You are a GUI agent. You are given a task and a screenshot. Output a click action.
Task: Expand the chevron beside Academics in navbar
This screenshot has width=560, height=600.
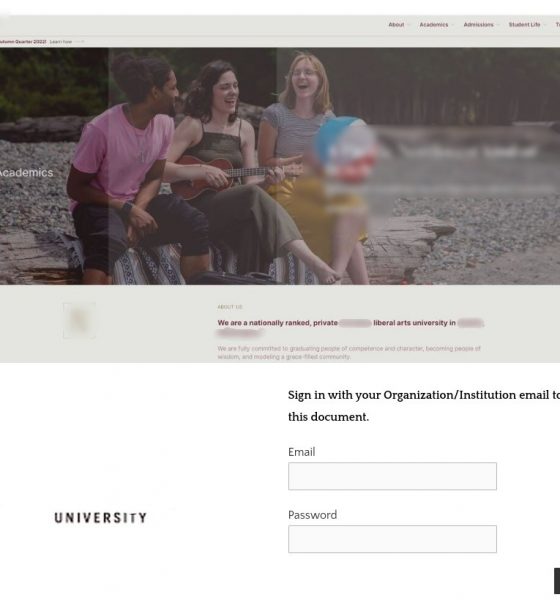(x=453, y=25)
